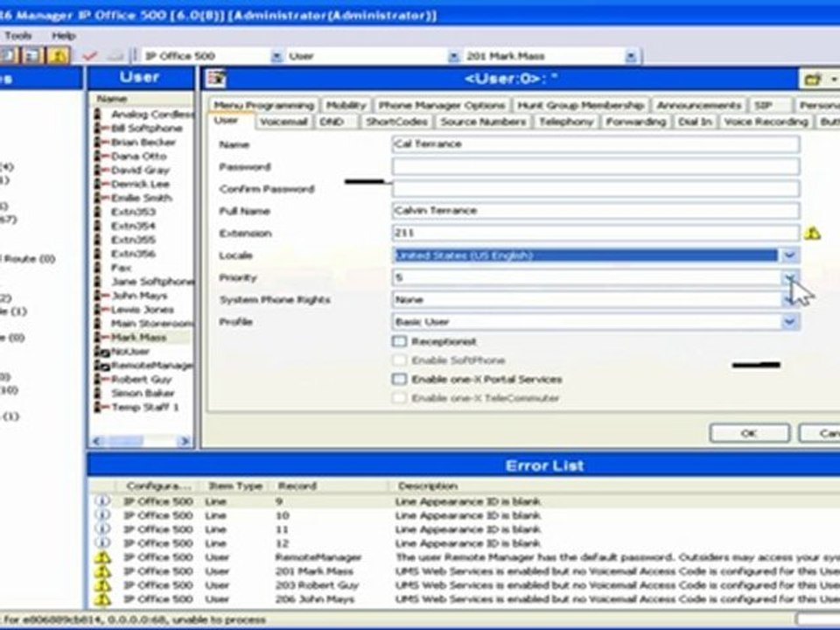Screen dimensions: 840x630
Task: Click the new entry folder icon
Action: click(x=813, y=80)
